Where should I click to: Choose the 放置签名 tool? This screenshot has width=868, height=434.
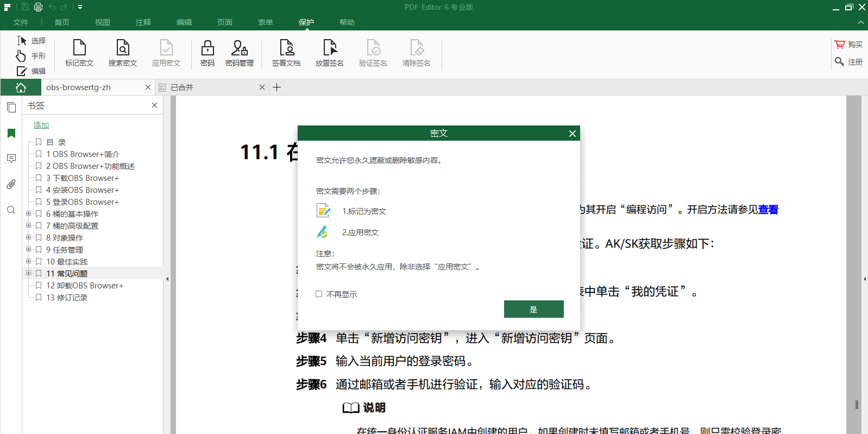(x=330, y=53)
